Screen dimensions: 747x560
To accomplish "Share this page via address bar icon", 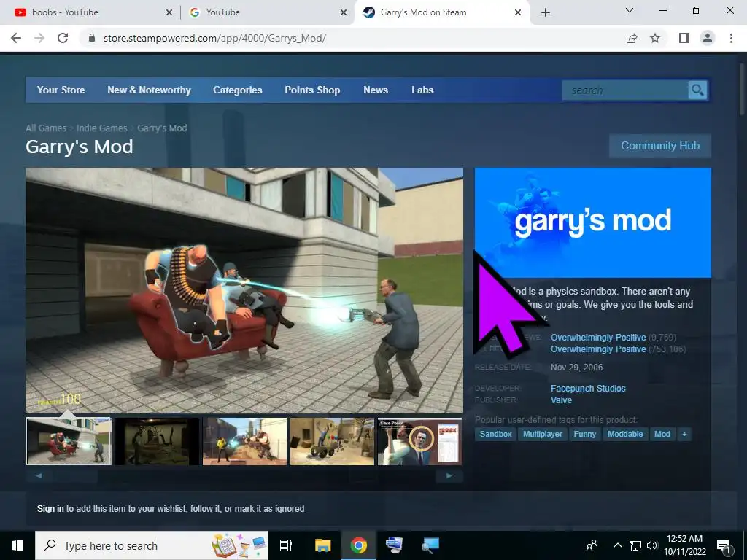I will (x=632, y=38).
